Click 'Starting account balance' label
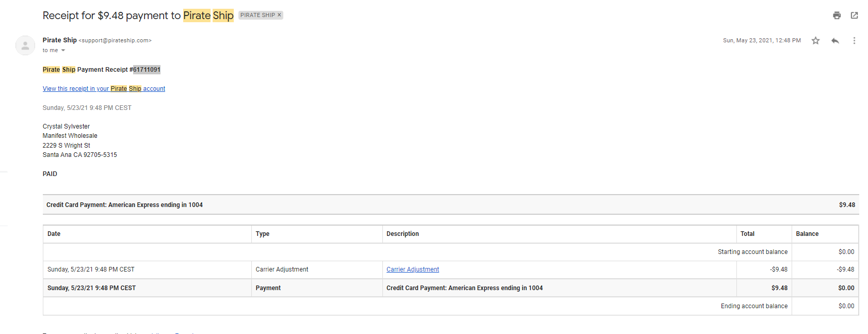This screenshot has height=334, width=868. pyautogui.click(x=752, y=252)
